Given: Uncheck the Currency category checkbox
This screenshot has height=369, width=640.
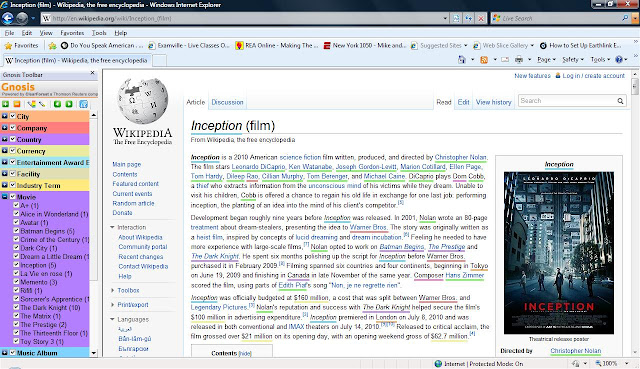Looking at the screenshot, I should pyautogui.click(x=13, y=150).
